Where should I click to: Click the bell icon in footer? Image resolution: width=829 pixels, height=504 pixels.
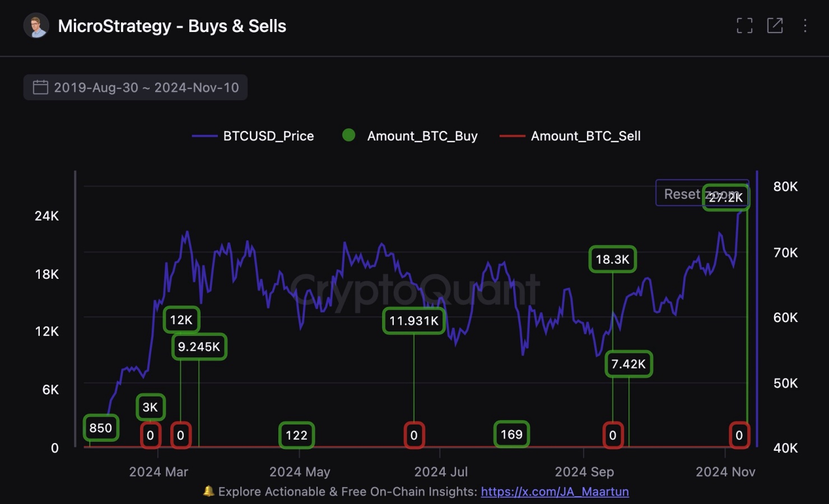(x=208, y=491)
